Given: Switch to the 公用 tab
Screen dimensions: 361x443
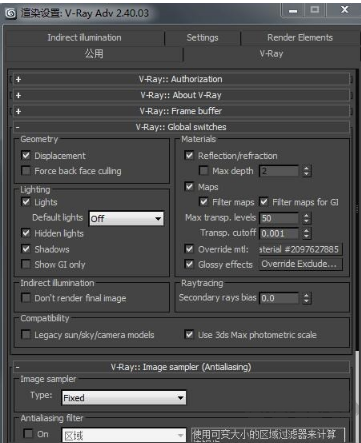Looking at the screenshot, I should pyautogui.click(x=94, y=54).
